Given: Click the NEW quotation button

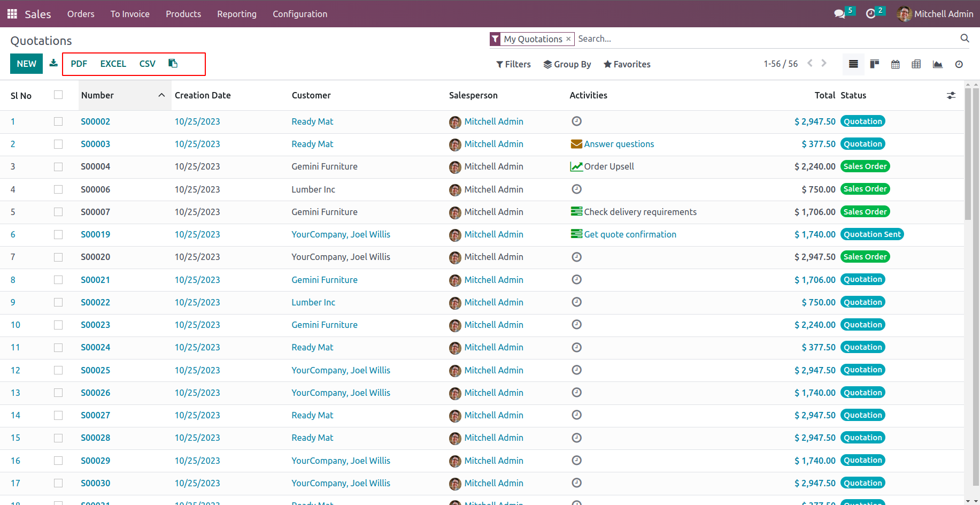Looking at the screenshot, I should pyautogui.click(x=26, y=64).
